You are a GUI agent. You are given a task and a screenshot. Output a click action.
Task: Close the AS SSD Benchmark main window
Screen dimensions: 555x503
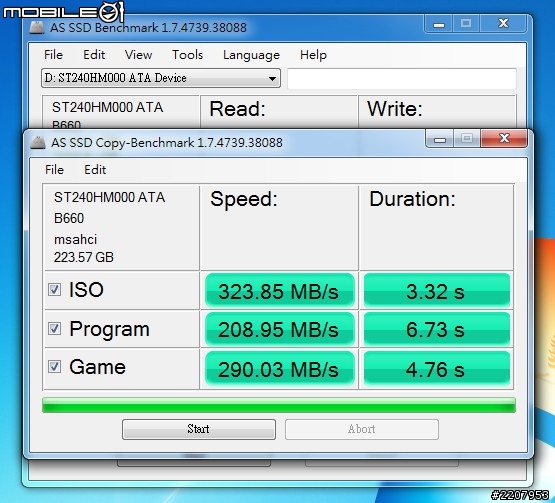point(504,23)
